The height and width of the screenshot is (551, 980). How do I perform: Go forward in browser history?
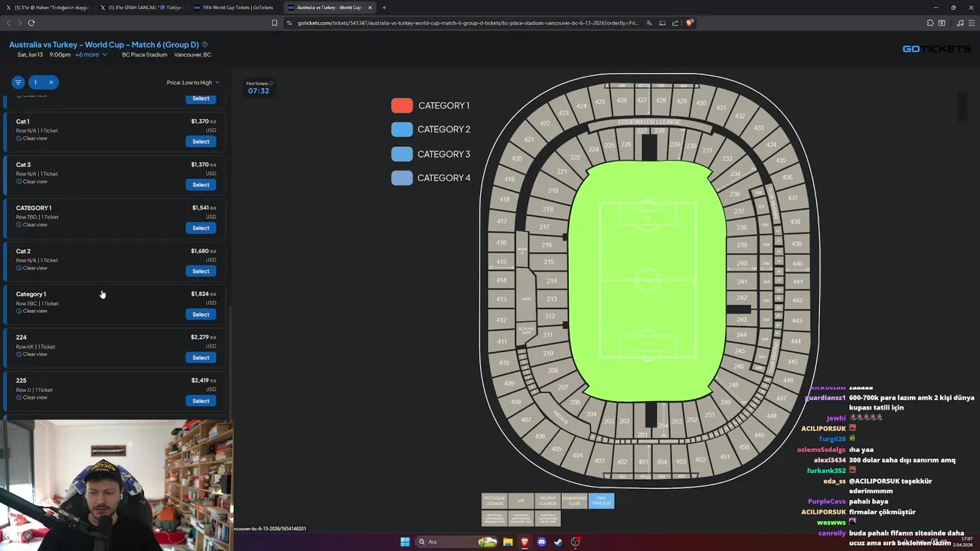click(x=20, y=23)
